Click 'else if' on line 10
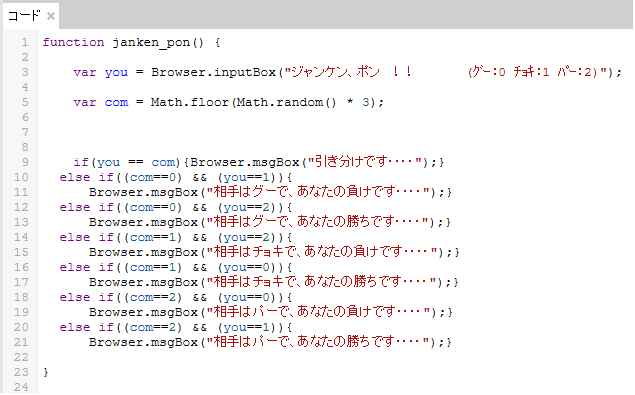 pos(87,177)
